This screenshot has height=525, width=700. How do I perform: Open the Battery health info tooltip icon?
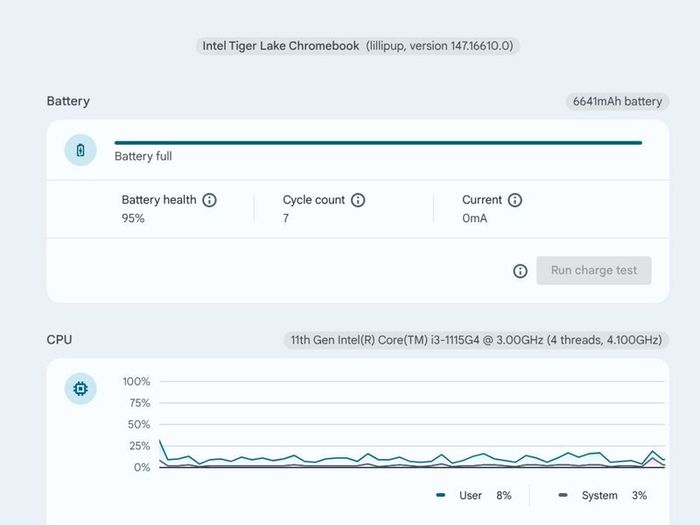pyautogui.click(x=209, y=200)
